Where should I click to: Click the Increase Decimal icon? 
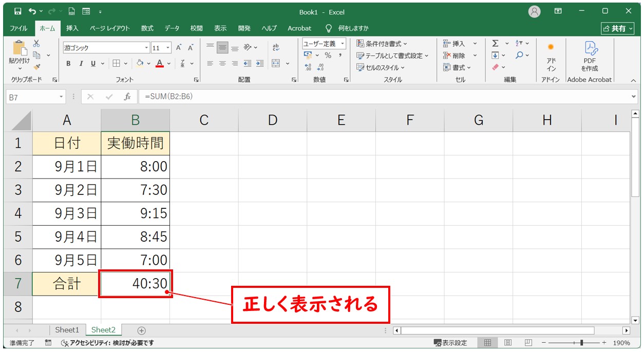coord(308,67)
